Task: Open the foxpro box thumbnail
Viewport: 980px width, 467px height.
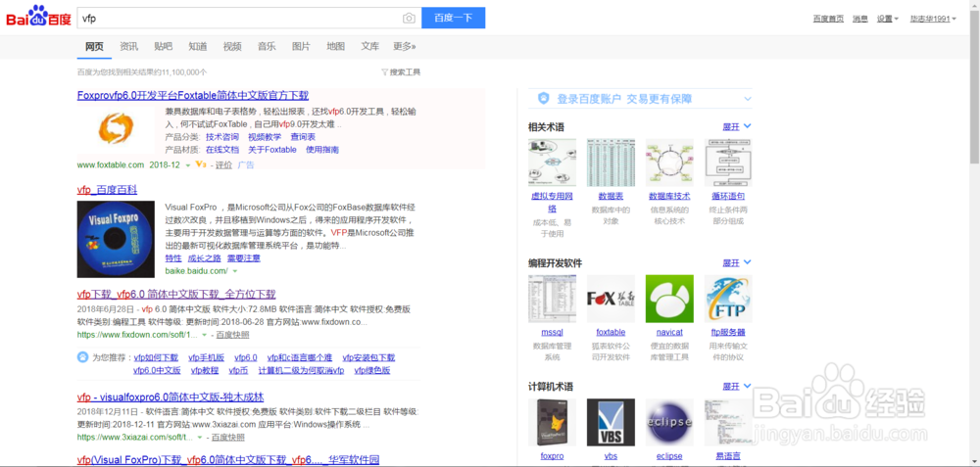Action: pyautogui.click(x=552, y=423)
